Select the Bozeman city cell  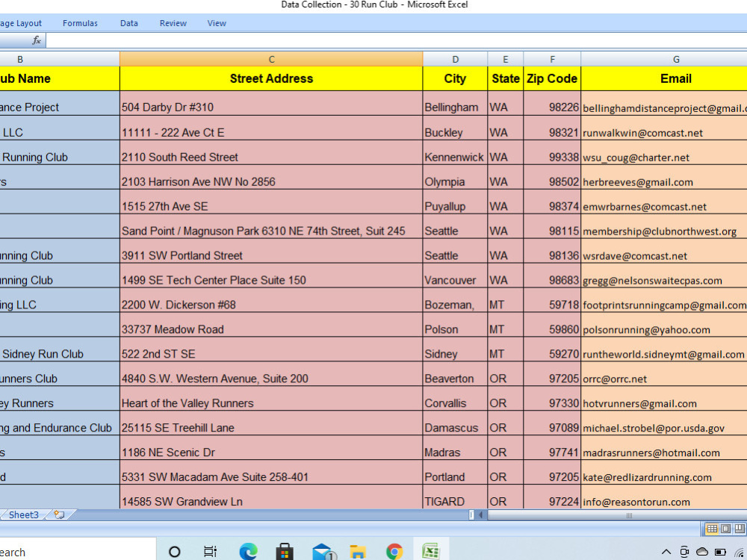click(455, 300)
